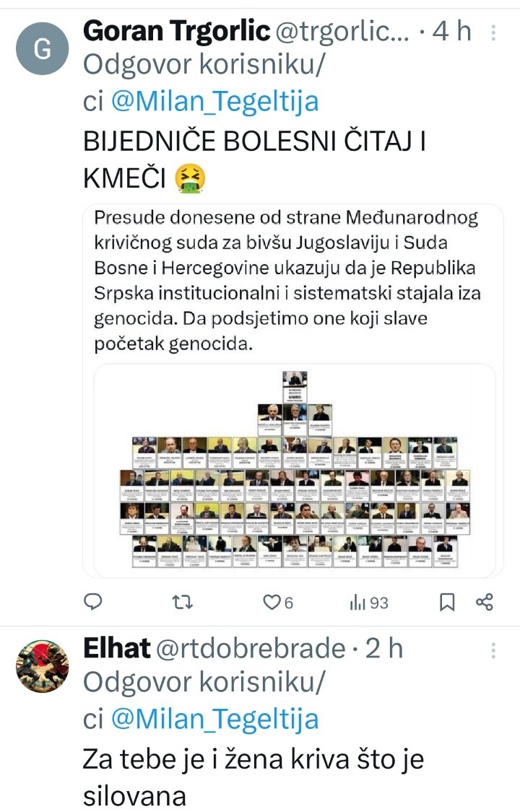The height and width of the screenshot is (812, 520).
Task: View analytics showing 93 views
Action: click(369, 602)
